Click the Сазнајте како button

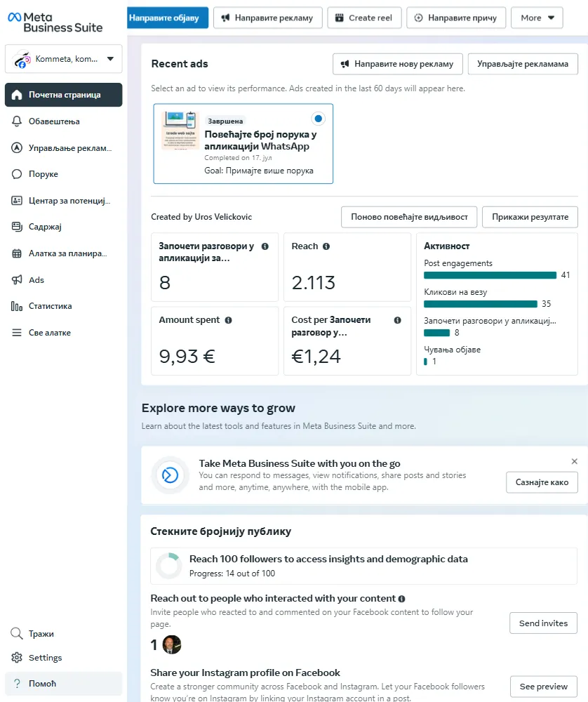tap(542, 483)
